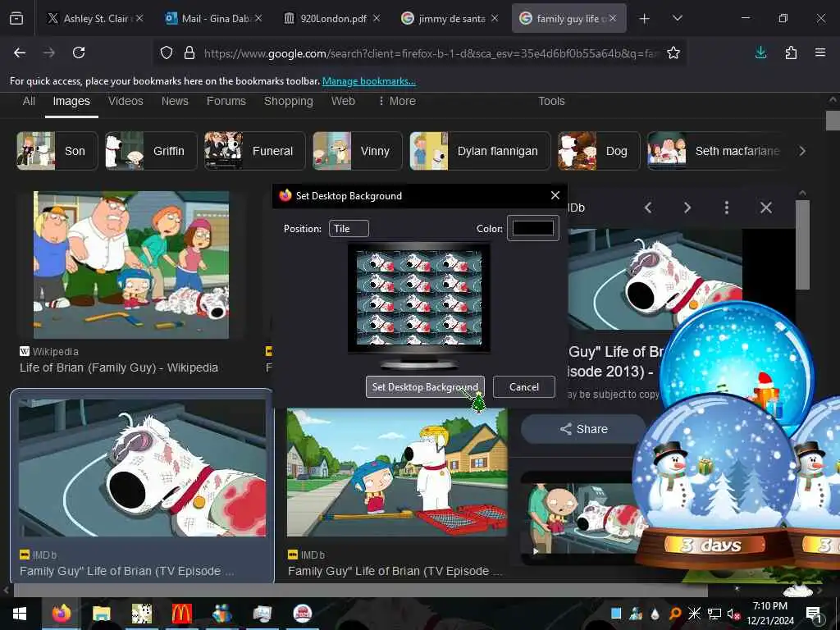The image size is (840, 630).
Task: Show more filter chips with right arrow
Action: [802, 151]
